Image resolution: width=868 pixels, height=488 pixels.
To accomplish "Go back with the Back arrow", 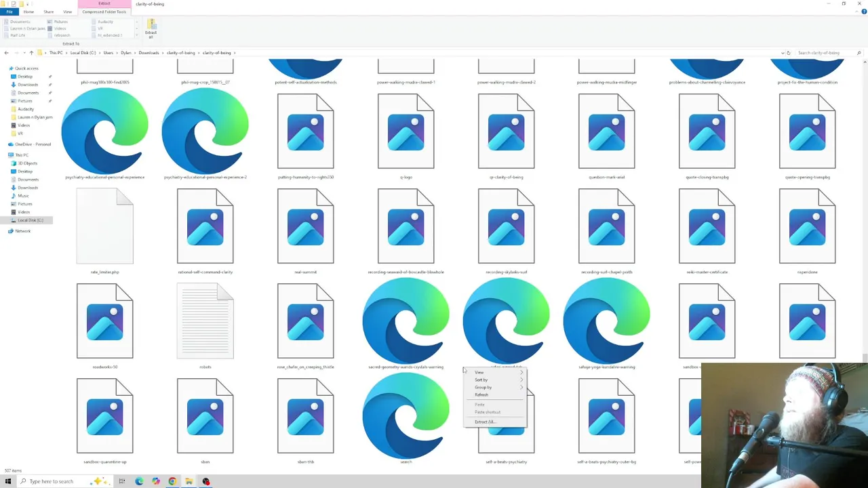I will coord(6,53).
